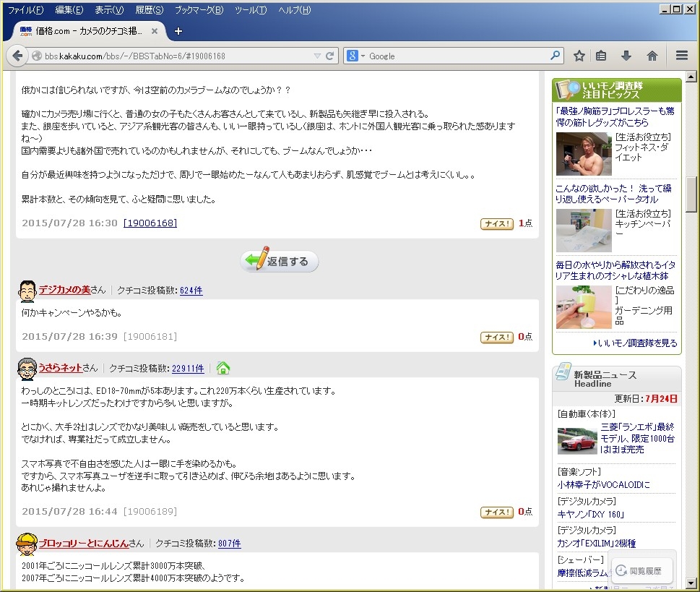Viewport: 700px width, 592px height.
Task: Click ナイス! on post 19006189
Action: click(497, 512)
